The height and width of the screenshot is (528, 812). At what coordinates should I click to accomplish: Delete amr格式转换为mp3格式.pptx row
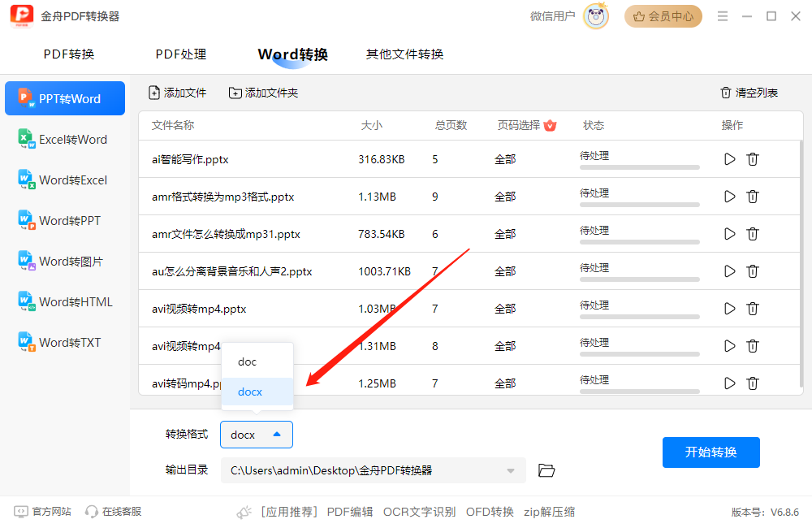tap(753, 197)
